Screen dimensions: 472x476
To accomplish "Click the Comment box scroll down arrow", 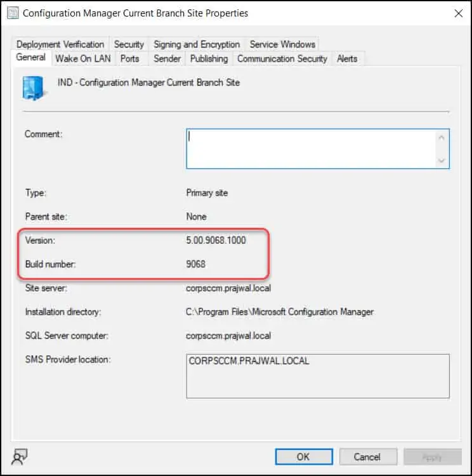I will [x=442, y=161].
